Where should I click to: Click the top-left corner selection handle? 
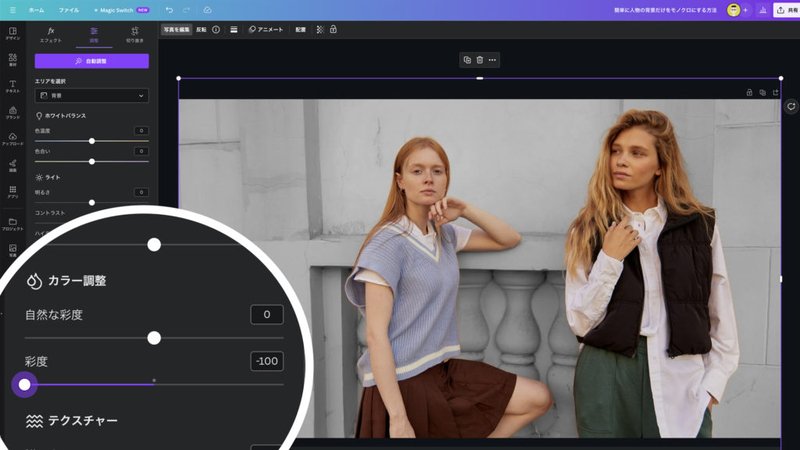point(179,78)
